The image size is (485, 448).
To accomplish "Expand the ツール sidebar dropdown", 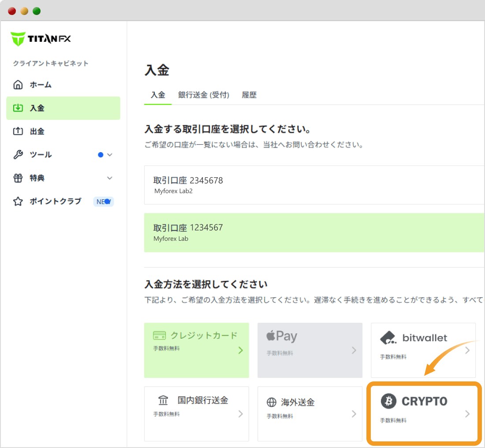I will pyautogui.click(x=109, y=155).
